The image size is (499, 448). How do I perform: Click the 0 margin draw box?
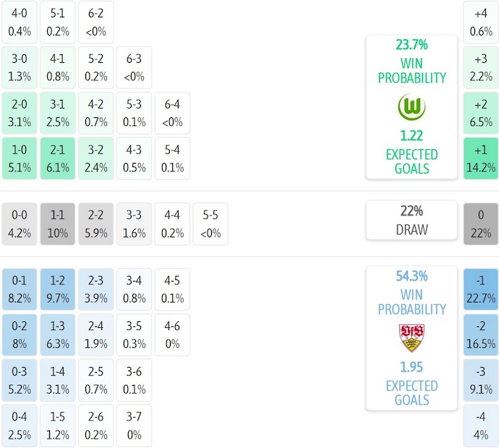(x=480, y=224)
